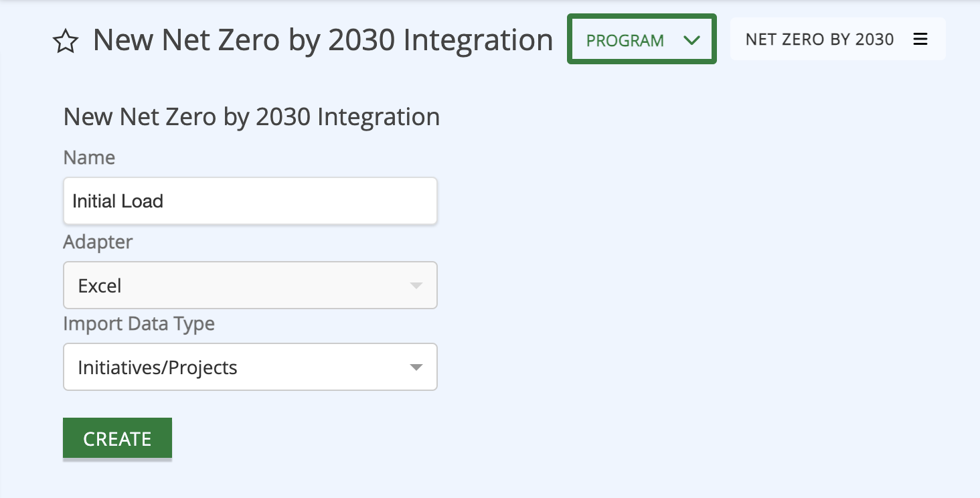Image resolution: width=980 pixels, height=498 pixels.
Task: Click the expander arrow in the Excel selector
Action: coord(418,285)
